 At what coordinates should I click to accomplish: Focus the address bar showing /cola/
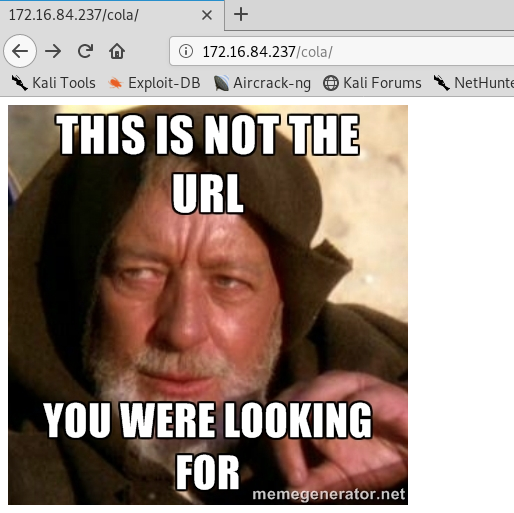(x=342, y=51)
